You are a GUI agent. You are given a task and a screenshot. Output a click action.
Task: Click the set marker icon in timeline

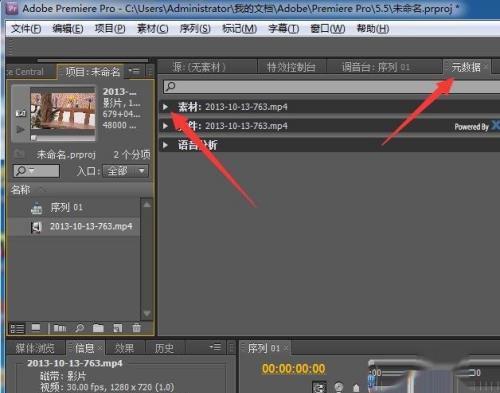[356, 388]
